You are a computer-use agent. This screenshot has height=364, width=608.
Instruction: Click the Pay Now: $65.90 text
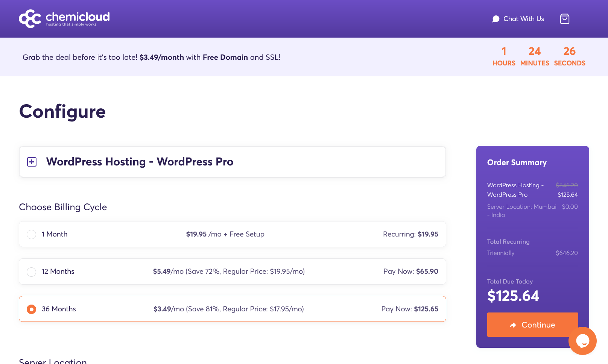tap(411, 271)
